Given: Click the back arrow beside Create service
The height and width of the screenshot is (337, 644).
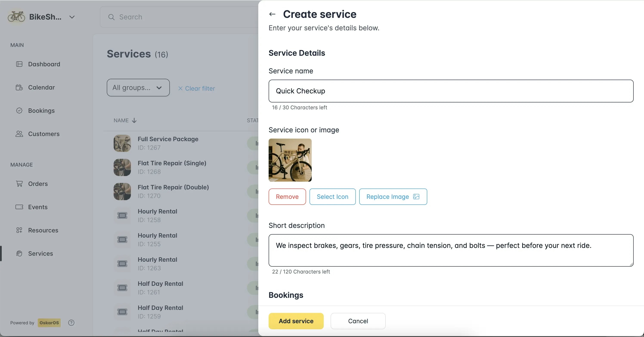Looking at the screenshot, I should pyautogui.click(x=272, y=14).
